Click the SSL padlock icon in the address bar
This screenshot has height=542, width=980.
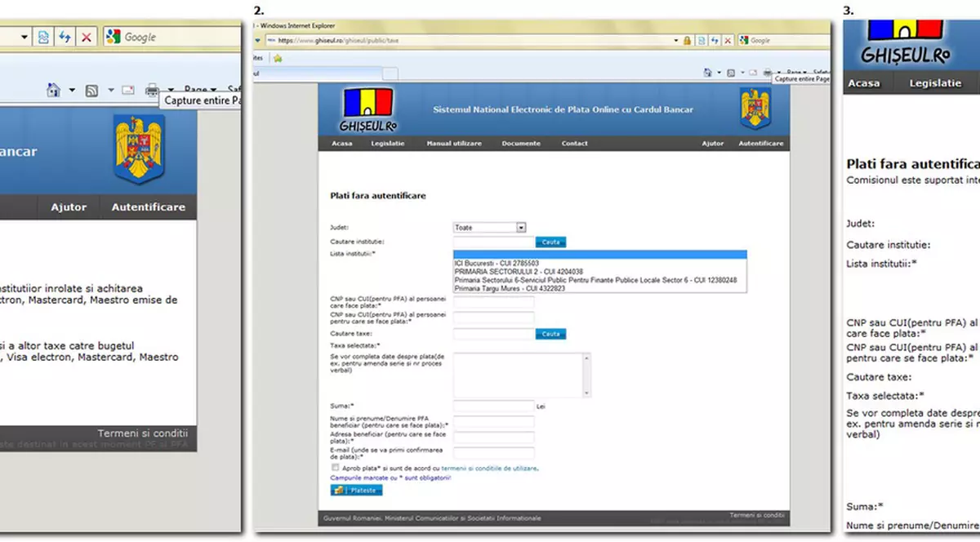(687, 40)
